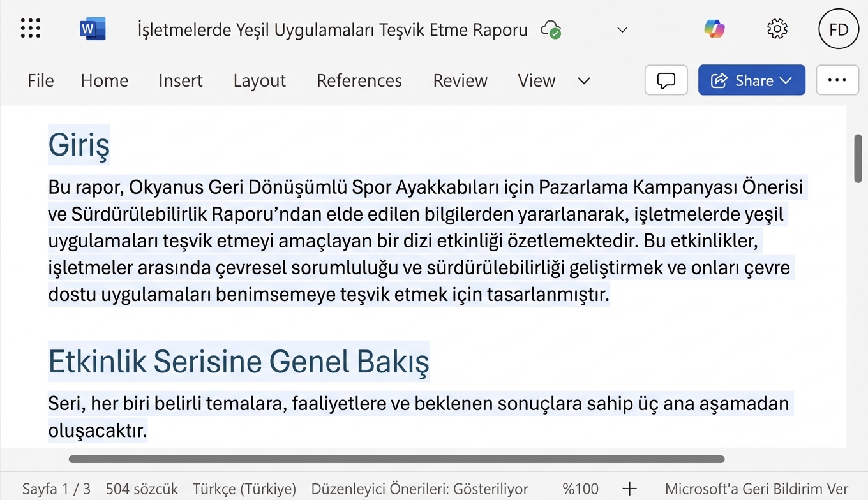
Task: Click the cloud save status icon
Action: (x=551, y=29)
